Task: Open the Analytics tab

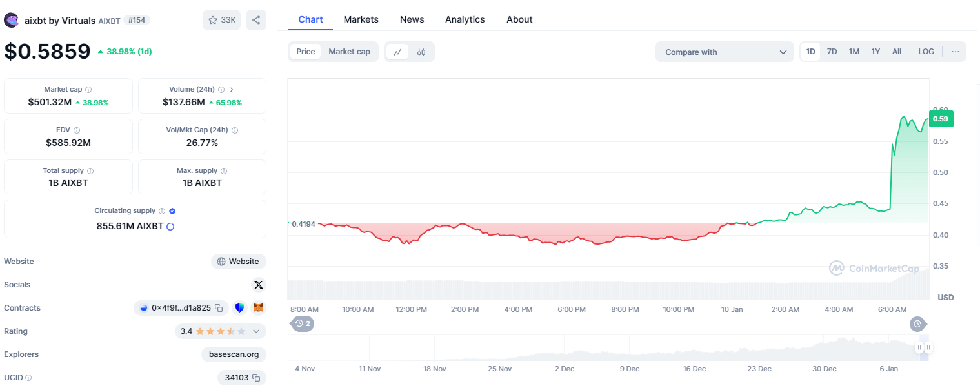Action: 465,19
